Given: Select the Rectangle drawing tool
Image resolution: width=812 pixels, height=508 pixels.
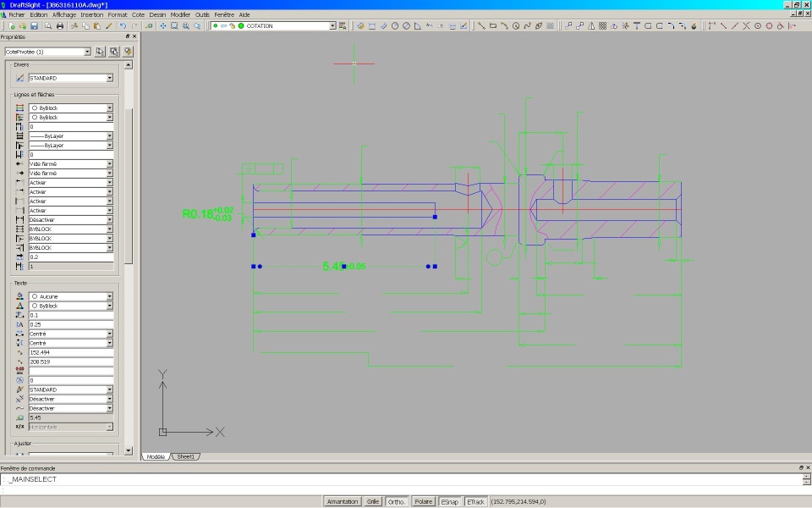Looking at the screenshot, I should pos(493,25).
